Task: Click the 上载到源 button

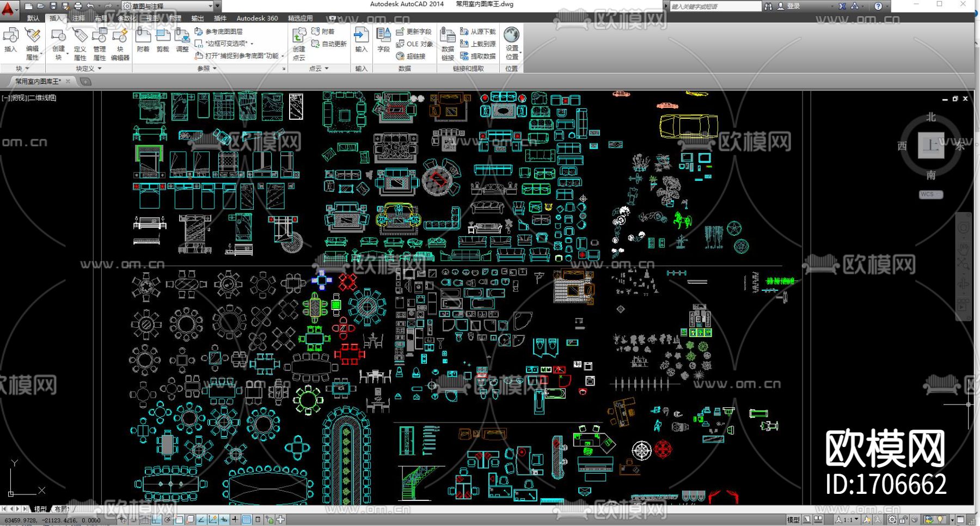Action: click(x=477, y=44)
